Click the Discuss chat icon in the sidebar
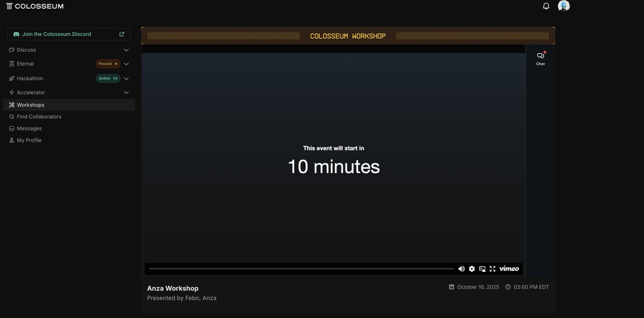 (12, 50)
